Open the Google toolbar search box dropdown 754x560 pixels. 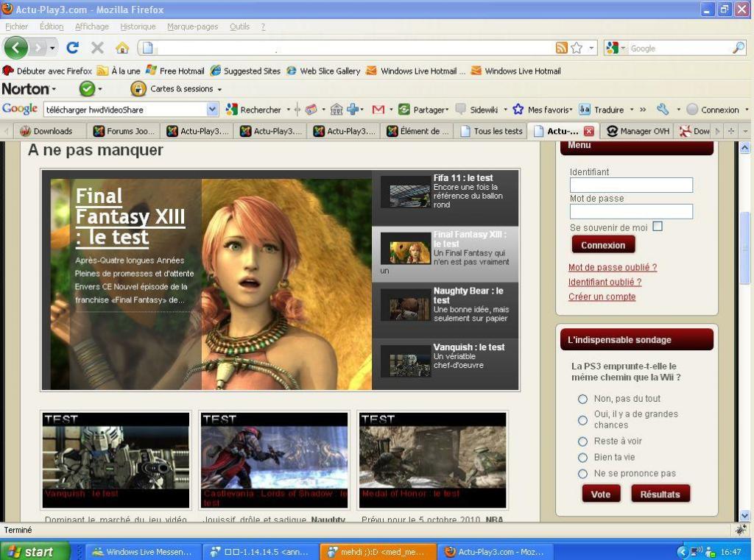212,110
